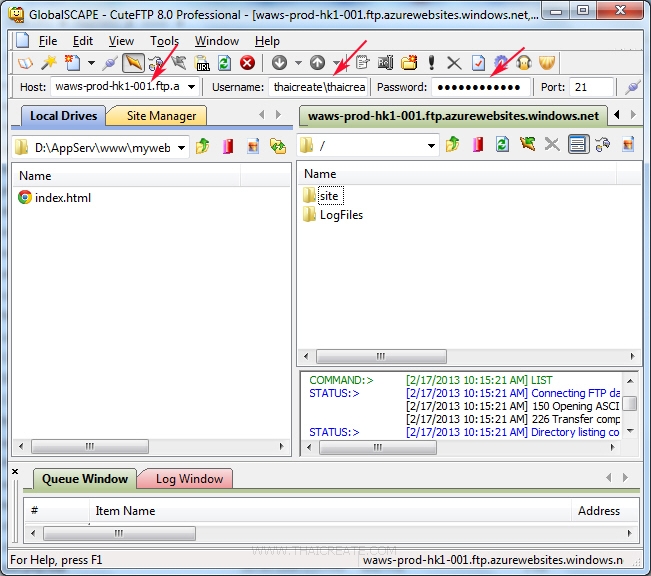Image resolution: width=651 pixels, height=576 pixels.
Task: Open the Tools menu
Action: click(164, 41)
